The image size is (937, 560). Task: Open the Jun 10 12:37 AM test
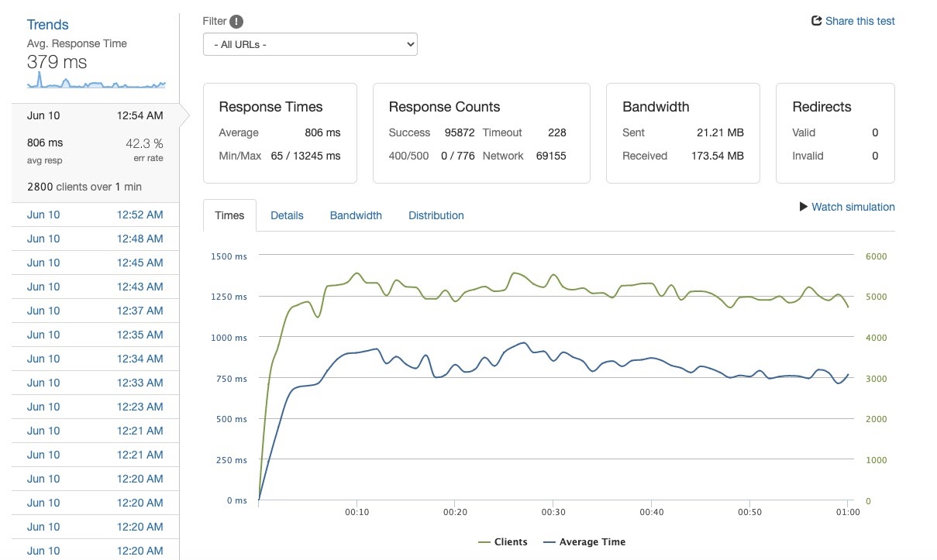95,311
